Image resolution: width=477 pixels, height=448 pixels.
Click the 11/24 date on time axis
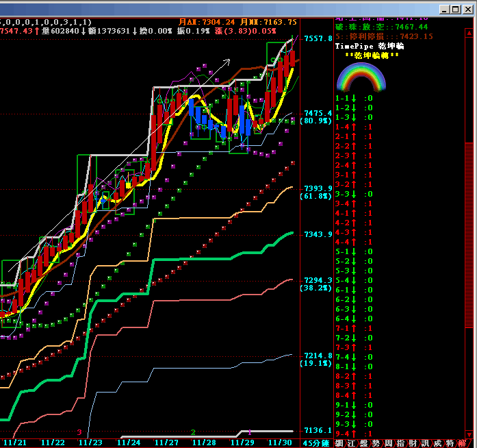coord(129,443)
